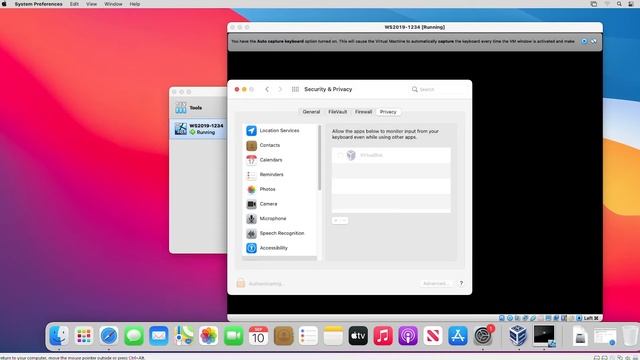Click the help question mark button
This screenshot has width=640, height=360.
click(461, 283)
